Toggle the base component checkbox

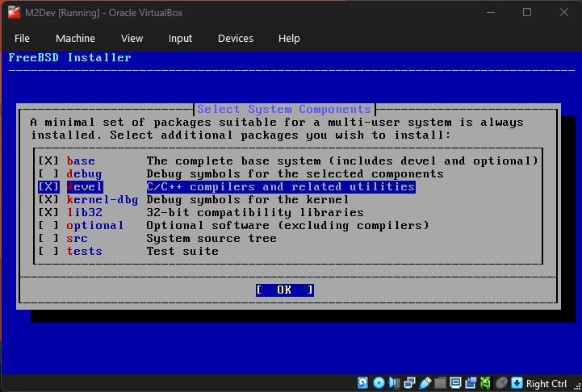tap(48, 161)
